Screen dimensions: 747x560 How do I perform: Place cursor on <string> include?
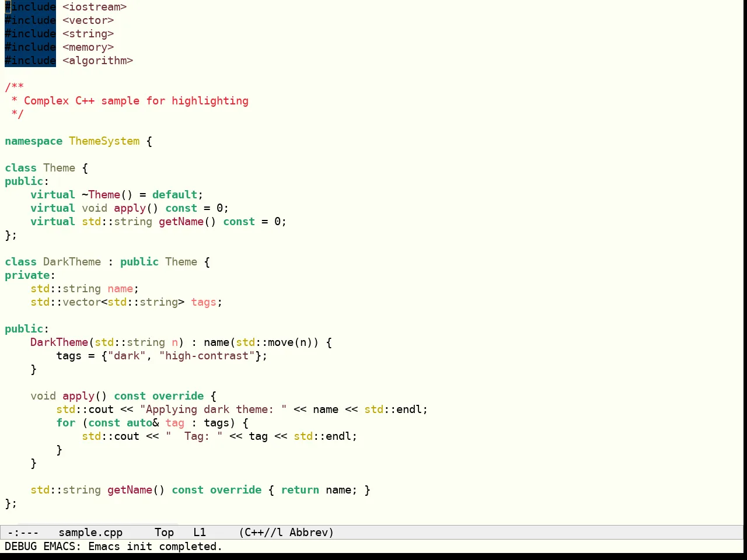point(88,34)
